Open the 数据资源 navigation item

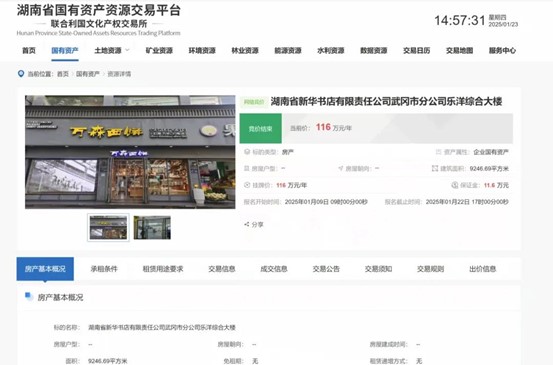pyautogui.click(x=374, y=50)
